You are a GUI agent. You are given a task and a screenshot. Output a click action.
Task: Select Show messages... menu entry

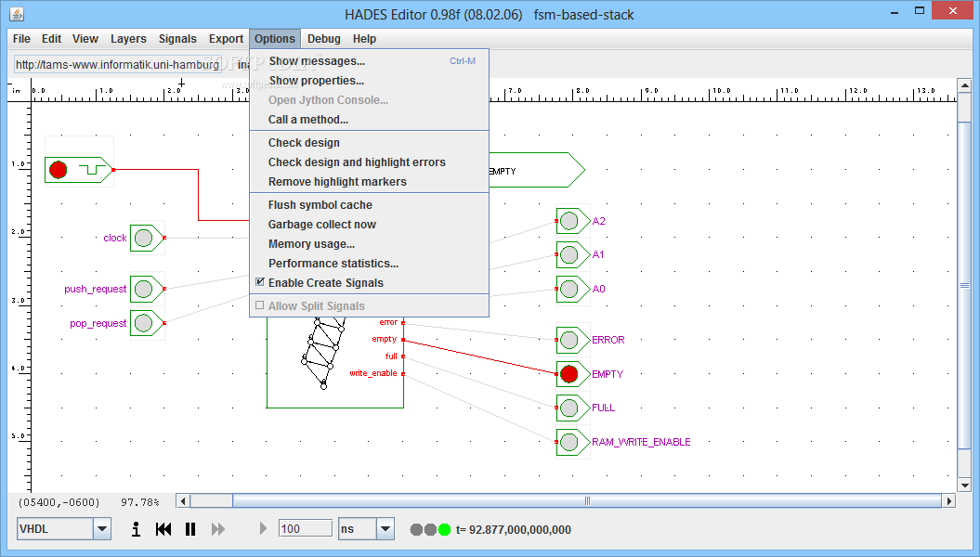(x=369, y=61)
